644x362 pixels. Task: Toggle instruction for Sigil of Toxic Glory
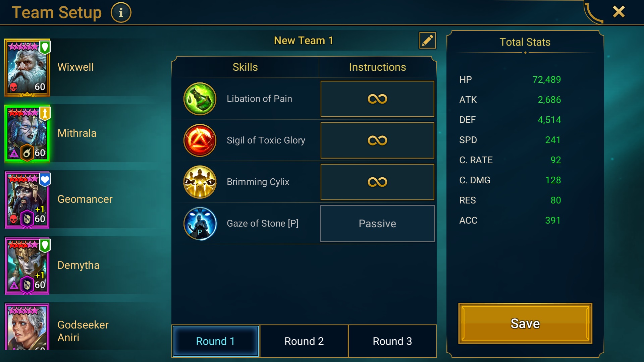[377, 140]
